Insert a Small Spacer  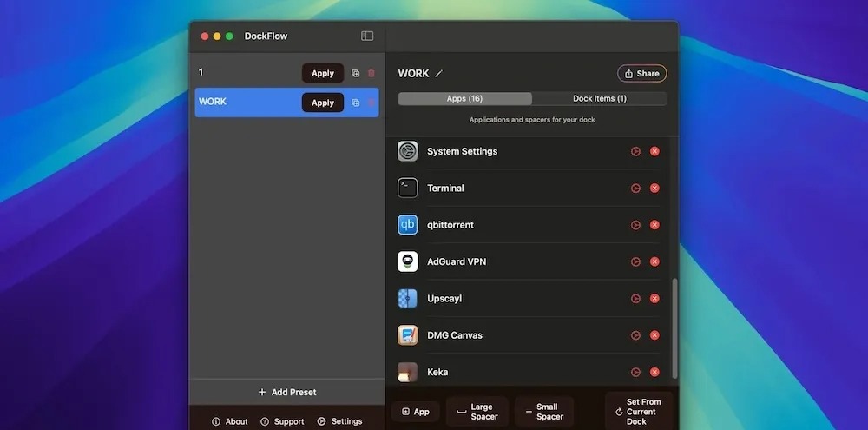click(544, 412)
